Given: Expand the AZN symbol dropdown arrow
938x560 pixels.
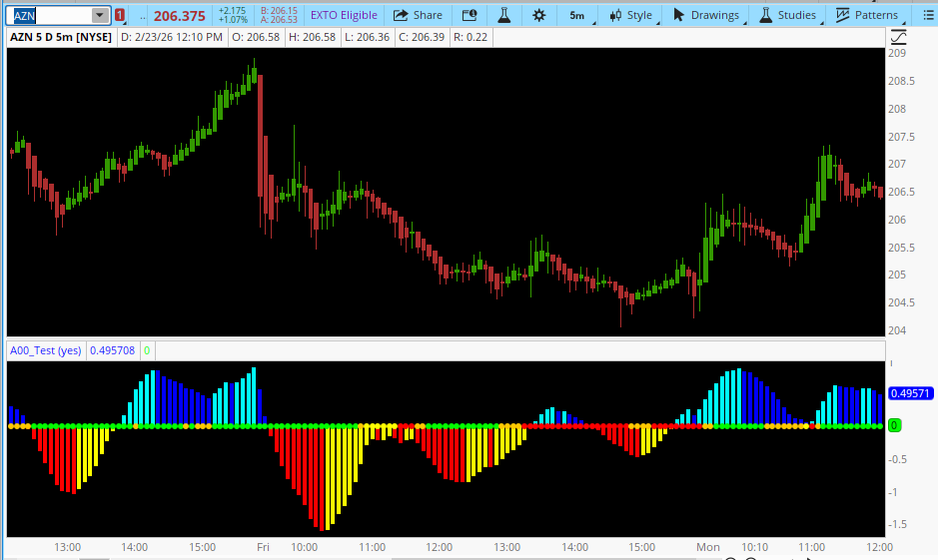Looking at the screenshot, I should 99,15.
